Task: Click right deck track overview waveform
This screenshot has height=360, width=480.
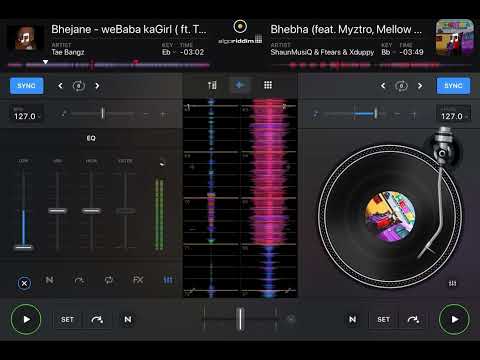Action: [373, 65]
